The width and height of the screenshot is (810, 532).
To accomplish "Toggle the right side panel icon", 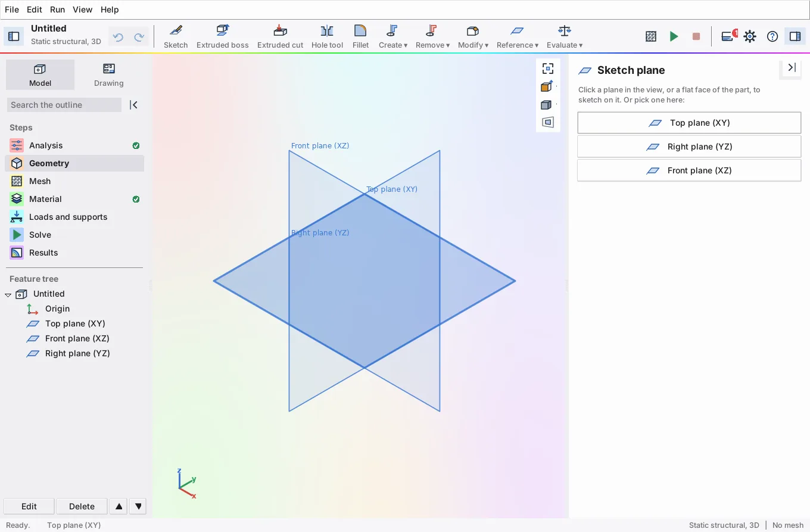I will [x=795, y=36].
